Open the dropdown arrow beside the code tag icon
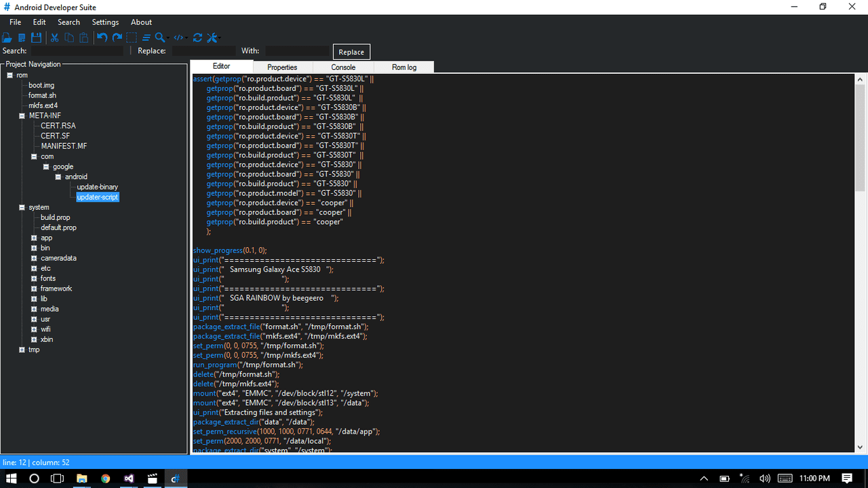 pyautogui.click(x=186, y=38)
